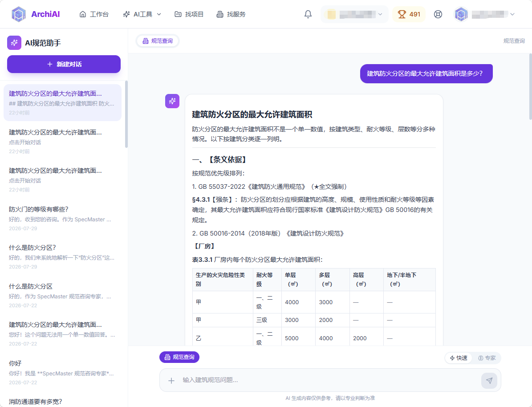The width and height of the screenshot is (532, 407).
Task: Switch to 专家 response mode
Action: coord(487,358)
